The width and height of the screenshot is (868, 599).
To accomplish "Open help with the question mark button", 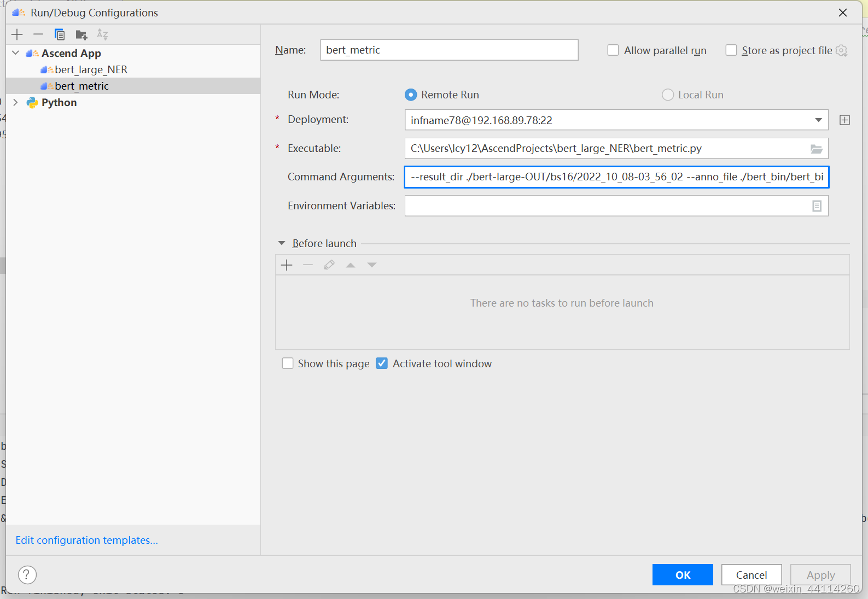I will point(27,575).
